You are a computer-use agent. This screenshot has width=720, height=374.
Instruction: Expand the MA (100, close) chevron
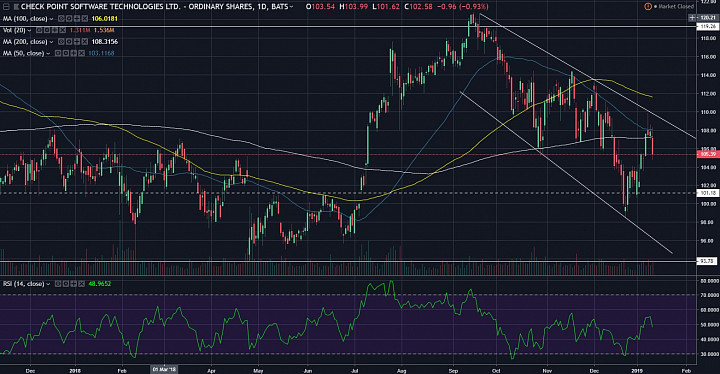coord(51,19)
